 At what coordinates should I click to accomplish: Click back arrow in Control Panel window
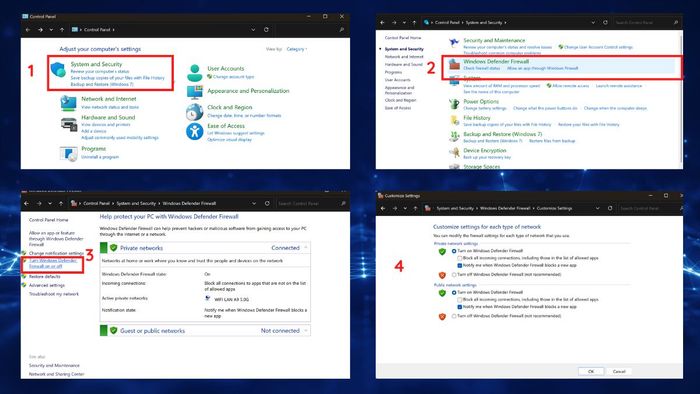[28, 29]
